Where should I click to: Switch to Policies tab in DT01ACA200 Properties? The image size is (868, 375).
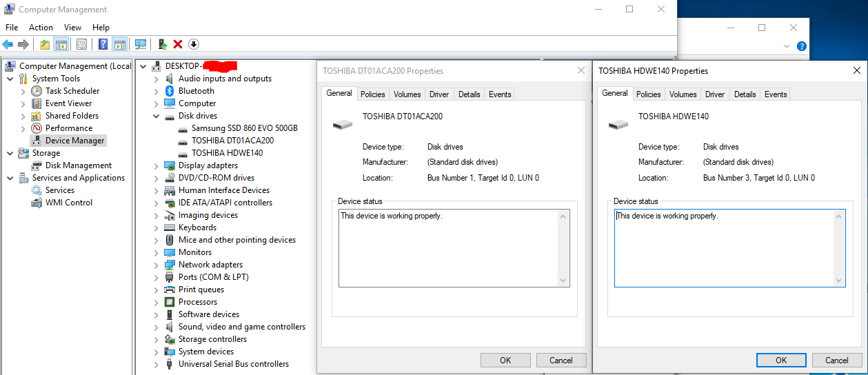pyautogui.click(x=373, y=94)
